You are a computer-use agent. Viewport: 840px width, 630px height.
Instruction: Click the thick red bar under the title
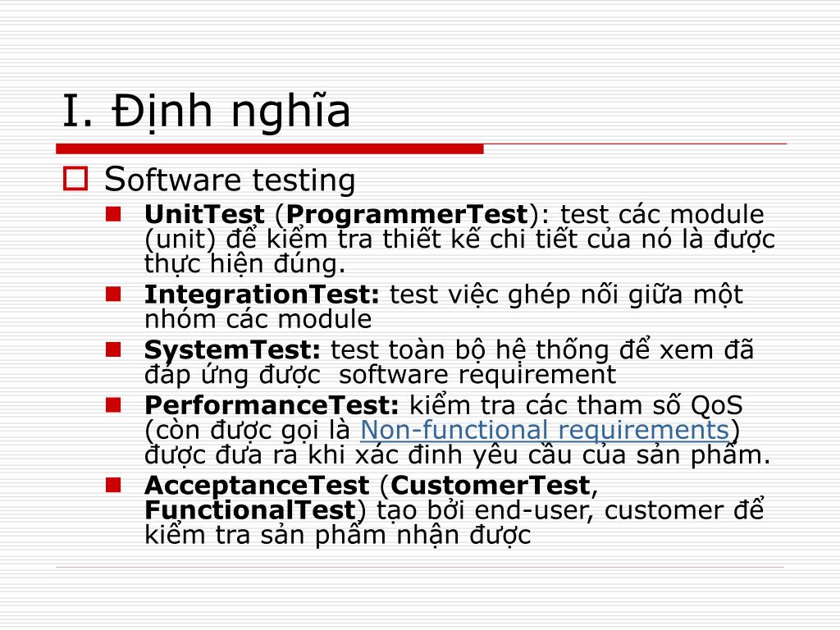tap(269, 149)
